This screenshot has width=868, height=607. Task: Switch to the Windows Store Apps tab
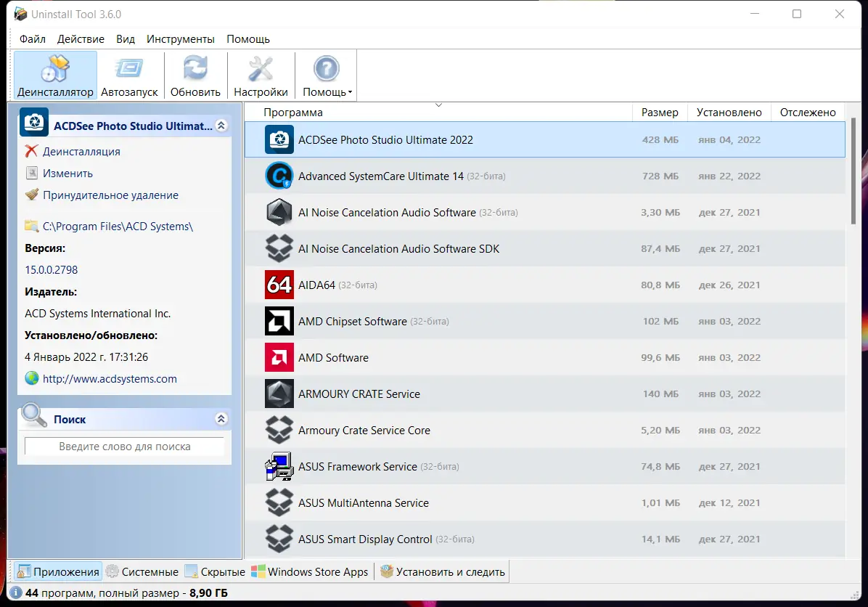tap(310, 571)
